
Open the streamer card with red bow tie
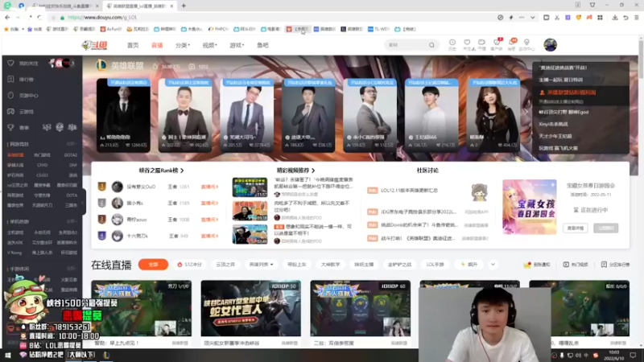point(185,115)
